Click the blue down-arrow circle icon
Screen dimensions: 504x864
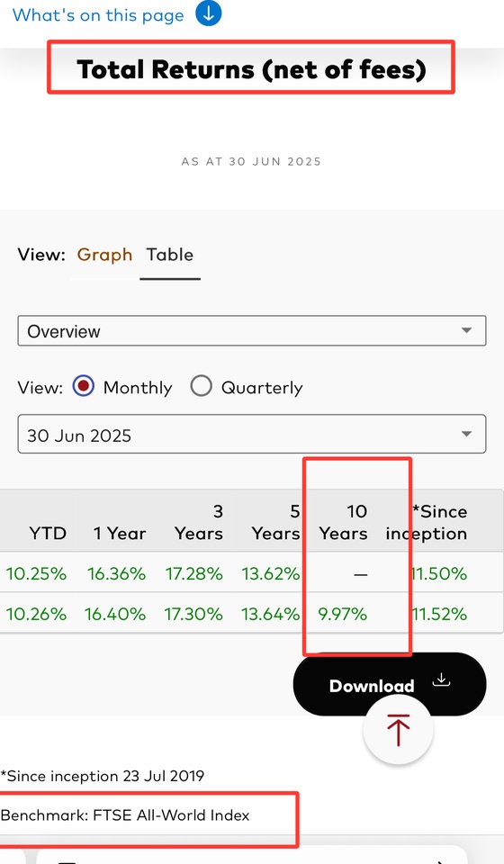208,13
